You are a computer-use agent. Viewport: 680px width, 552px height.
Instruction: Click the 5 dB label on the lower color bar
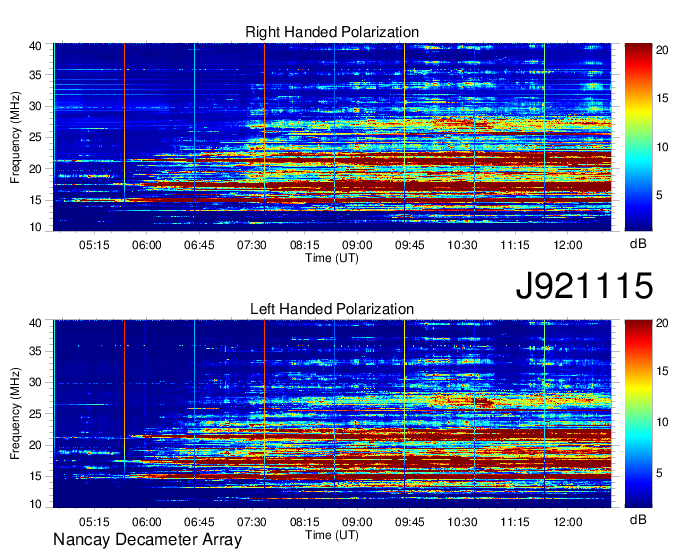pyautogui.click(x=659, y=473)
